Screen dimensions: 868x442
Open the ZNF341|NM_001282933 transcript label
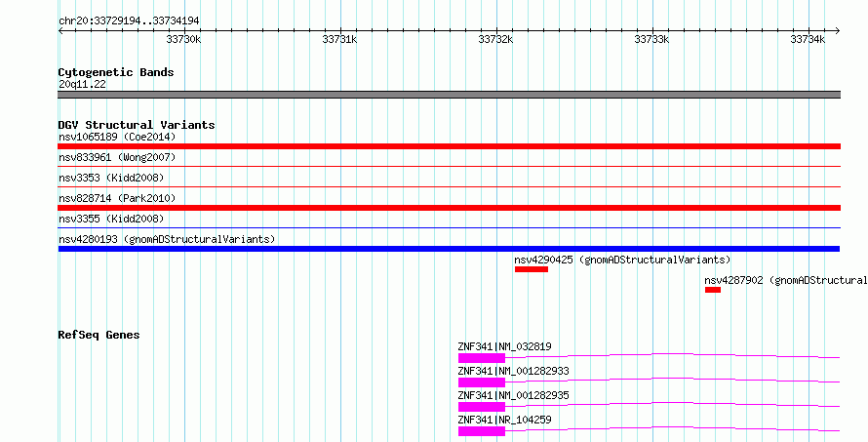513,371
